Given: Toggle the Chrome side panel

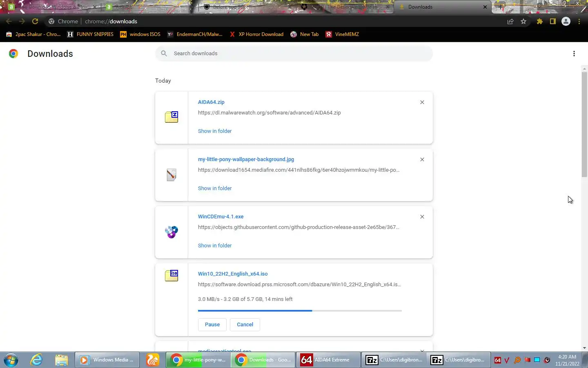Looking at the screenshot, I should click(x=553, y=21).
